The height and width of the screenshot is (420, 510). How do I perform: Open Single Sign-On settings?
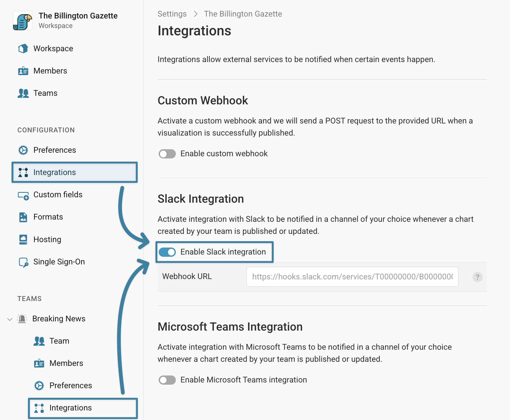[59, 262]
